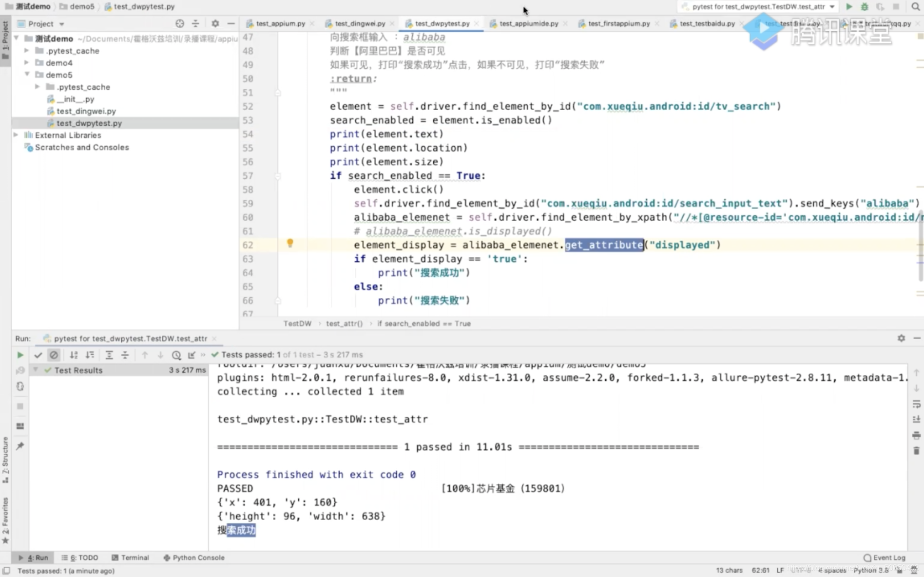Print console output icon
The height and width of the screenshot is (577, 924).
click(x=916, y=435)
